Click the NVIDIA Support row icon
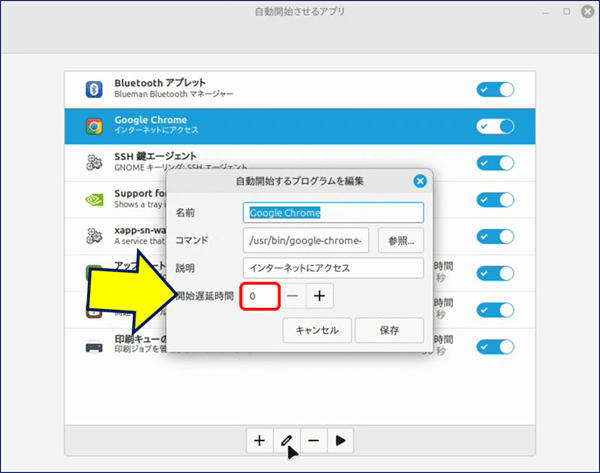Image resolution: width=600 pixels, height=473 pixels. pos(94,199)
